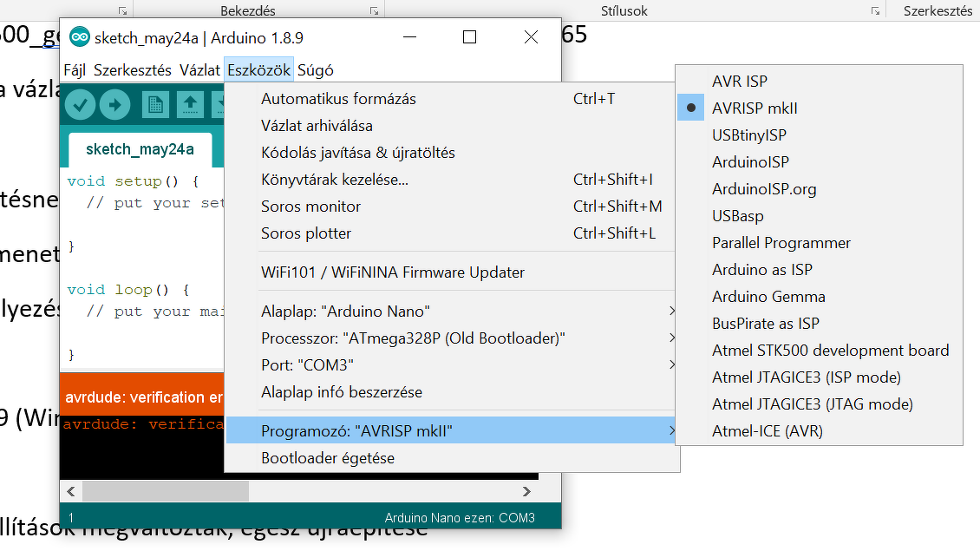
Task: Expand Port: "COM3" submenu
Action: click(450, 365)
